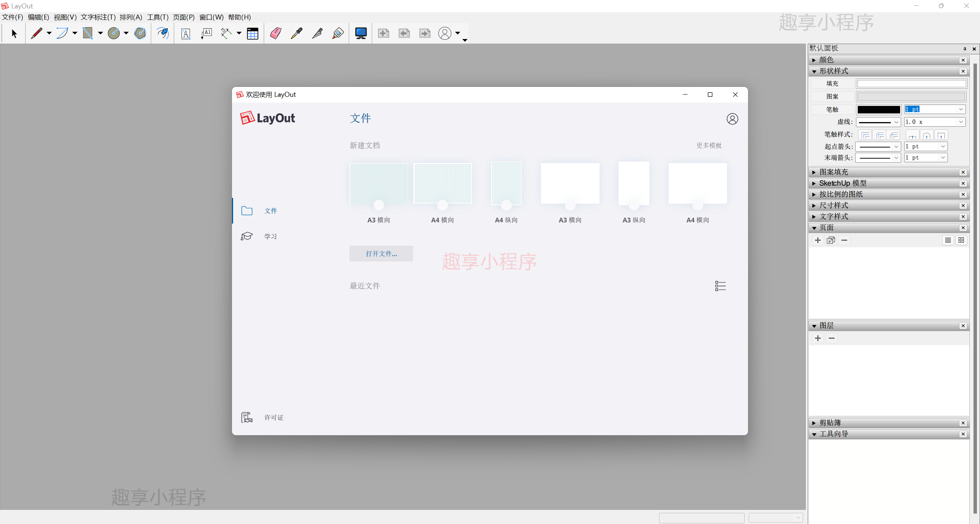
Task: Choose first stroke corner style
Action: click(866, 135)
